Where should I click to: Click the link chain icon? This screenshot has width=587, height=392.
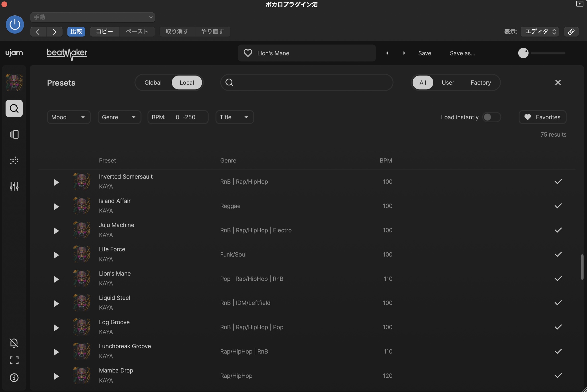(x=571, y=32)
